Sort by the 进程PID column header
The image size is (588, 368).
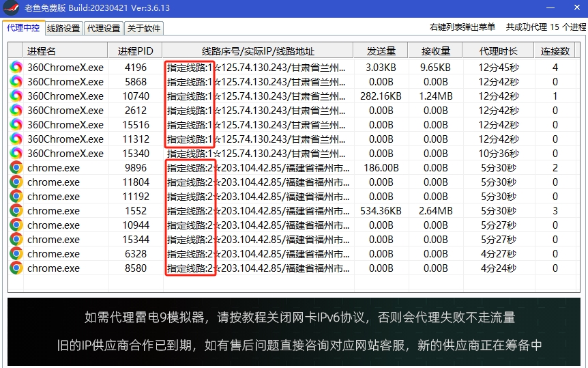point(135,51)
